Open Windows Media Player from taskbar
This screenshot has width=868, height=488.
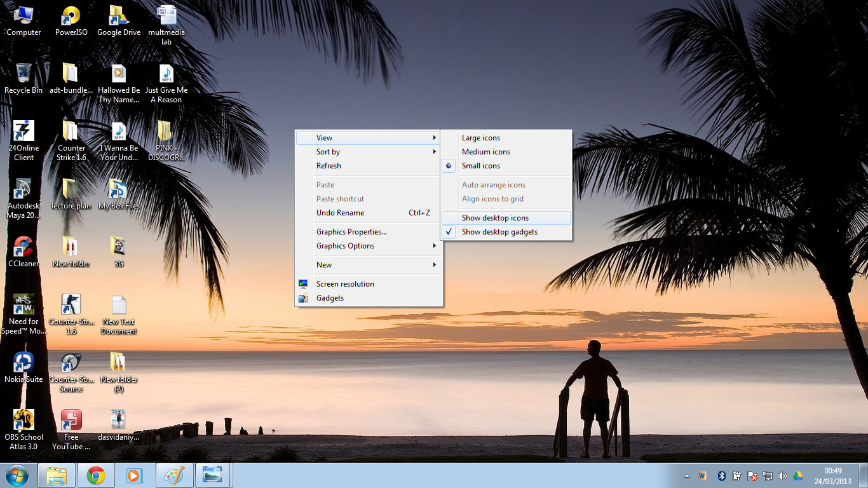135,475
